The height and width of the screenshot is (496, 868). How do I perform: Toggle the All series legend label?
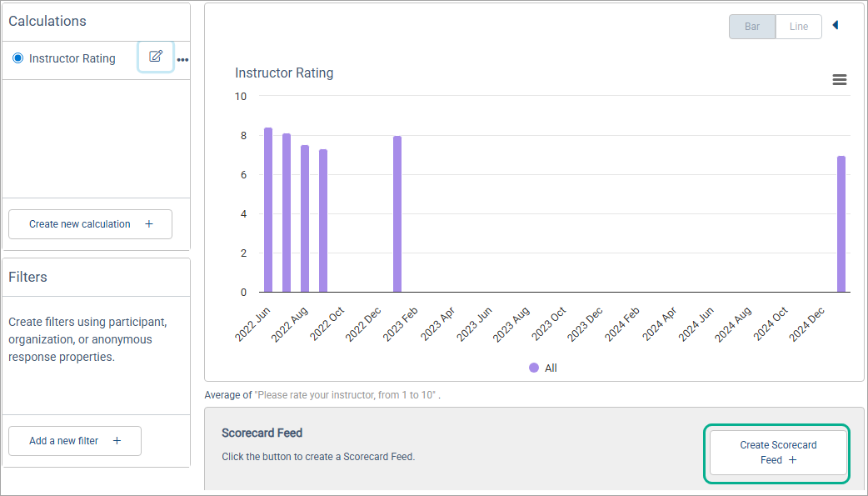551,368
